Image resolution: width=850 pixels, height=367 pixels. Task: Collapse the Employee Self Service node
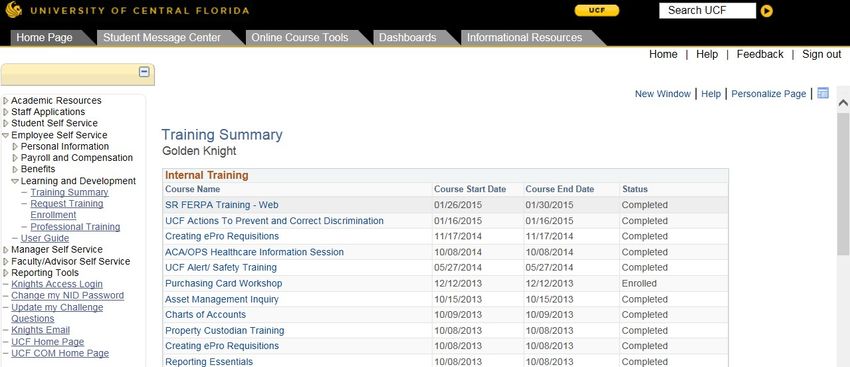(5, 135)
